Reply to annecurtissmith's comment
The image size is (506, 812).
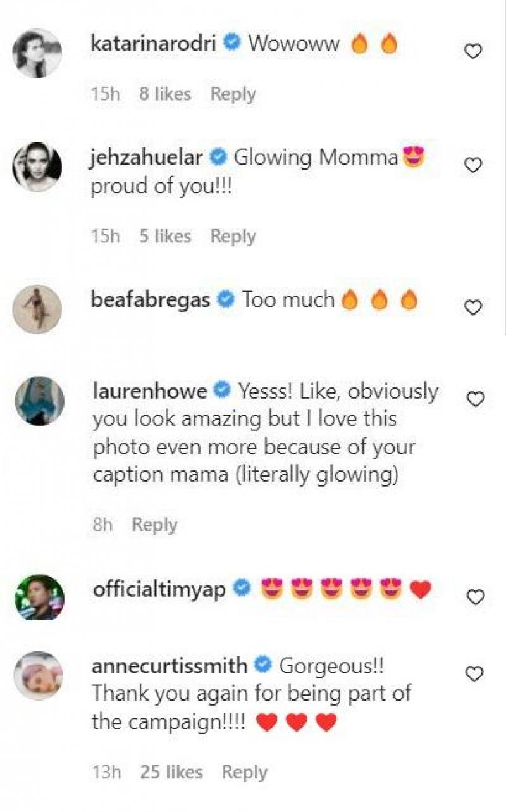click(244, 772)
